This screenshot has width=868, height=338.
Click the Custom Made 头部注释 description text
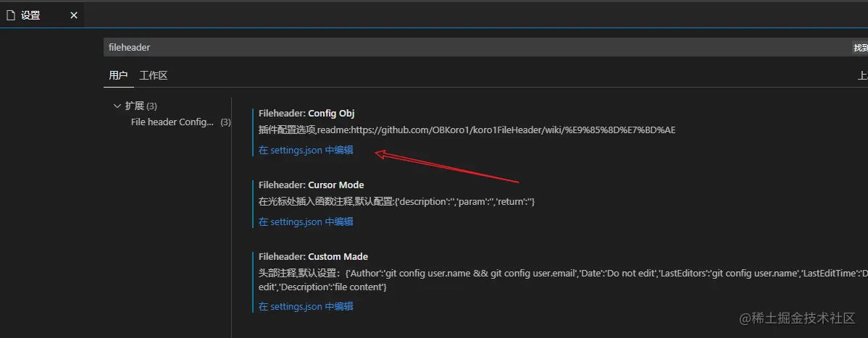563,281
